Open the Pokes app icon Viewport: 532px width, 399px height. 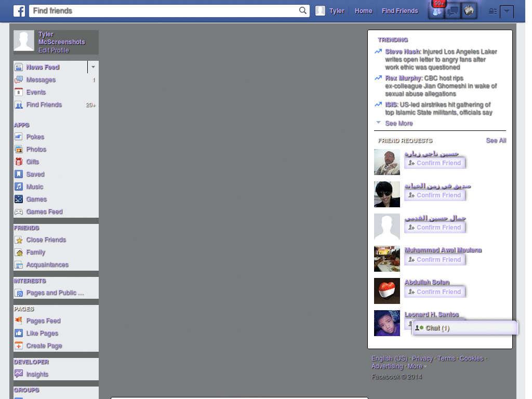click(x=19, y=137)
